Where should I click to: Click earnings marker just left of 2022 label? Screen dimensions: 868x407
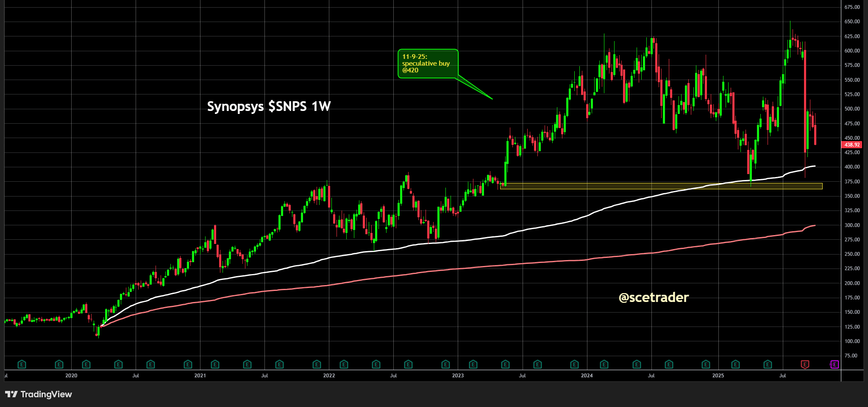pyautogui.click(x=317, y=364)
